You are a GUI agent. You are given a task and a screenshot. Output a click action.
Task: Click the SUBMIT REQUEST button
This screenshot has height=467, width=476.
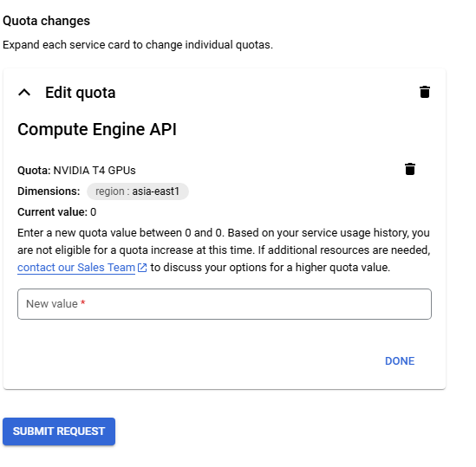click(59, 431)
